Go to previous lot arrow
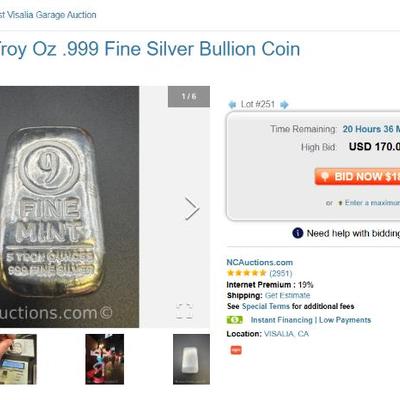 point(232,105)
